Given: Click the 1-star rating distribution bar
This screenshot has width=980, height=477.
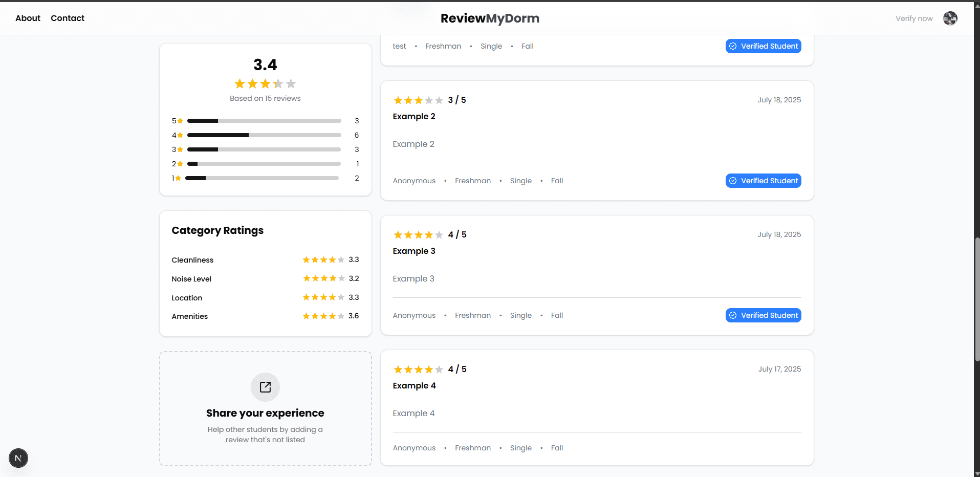Looking at the screenshot, I should click(262, 178).
